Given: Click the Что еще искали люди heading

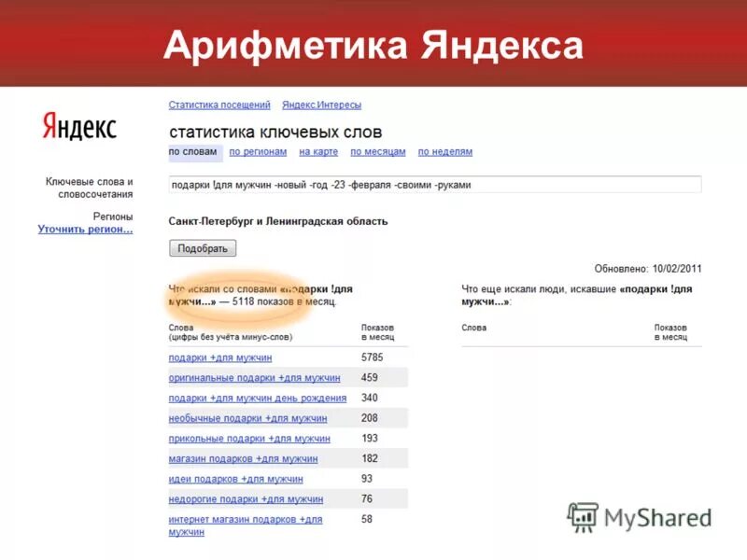Looking at the screenshot, I should 577,295.
